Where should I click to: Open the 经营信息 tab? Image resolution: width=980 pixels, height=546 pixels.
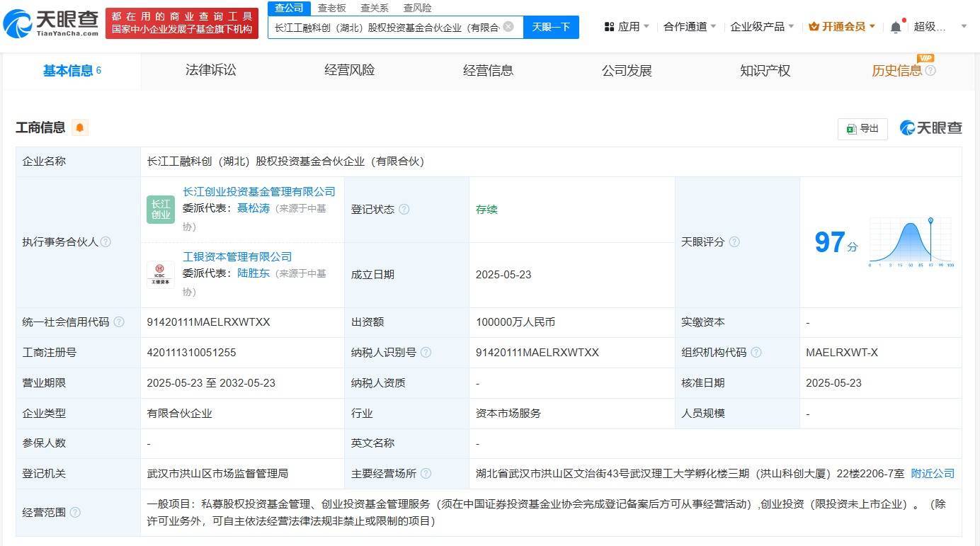(x=488, y=70)
